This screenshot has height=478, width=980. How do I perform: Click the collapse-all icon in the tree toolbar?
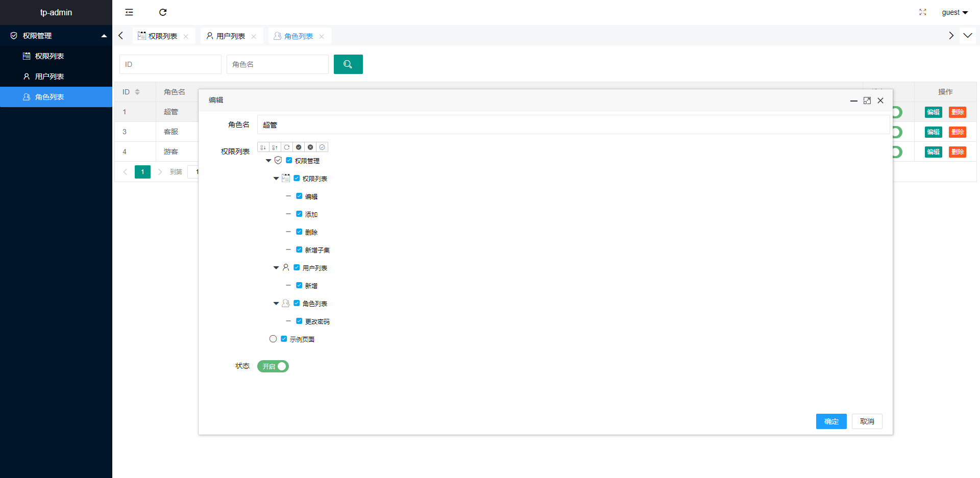coord(275,147)
